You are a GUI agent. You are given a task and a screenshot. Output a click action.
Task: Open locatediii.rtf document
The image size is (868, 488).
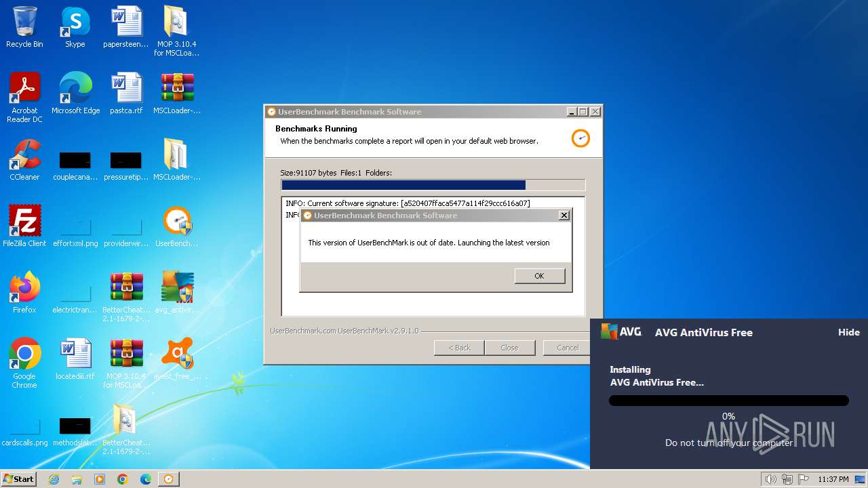tap(75, 359)
